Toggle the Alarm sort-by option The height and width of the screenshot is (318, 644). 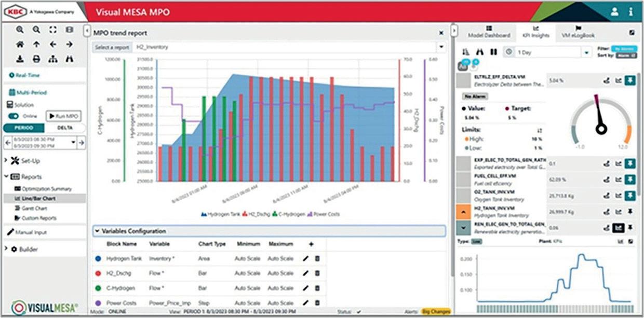click(626, 54)
